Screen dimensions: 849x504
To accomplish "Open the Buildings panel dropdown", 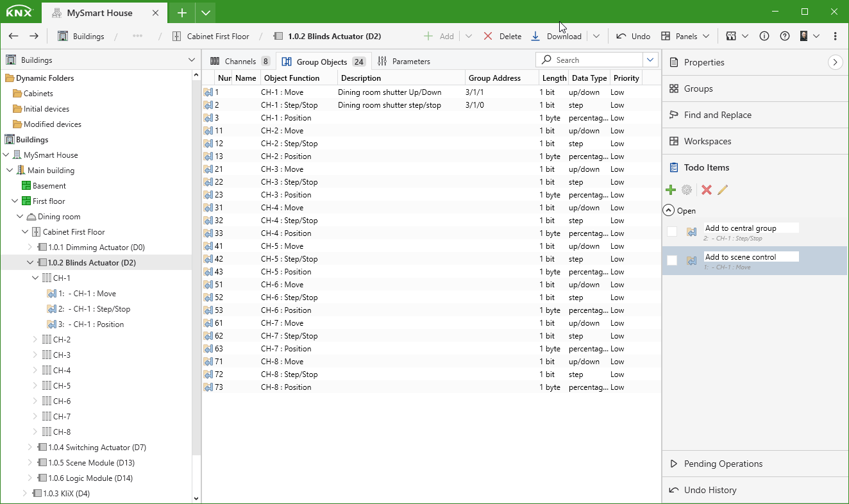I will [192, 60].
